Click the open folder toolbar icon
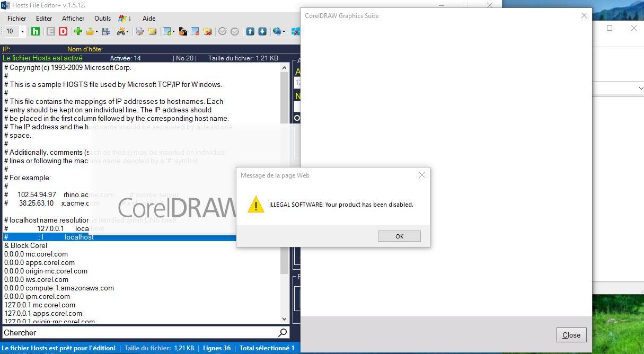 tap(90, 31)
